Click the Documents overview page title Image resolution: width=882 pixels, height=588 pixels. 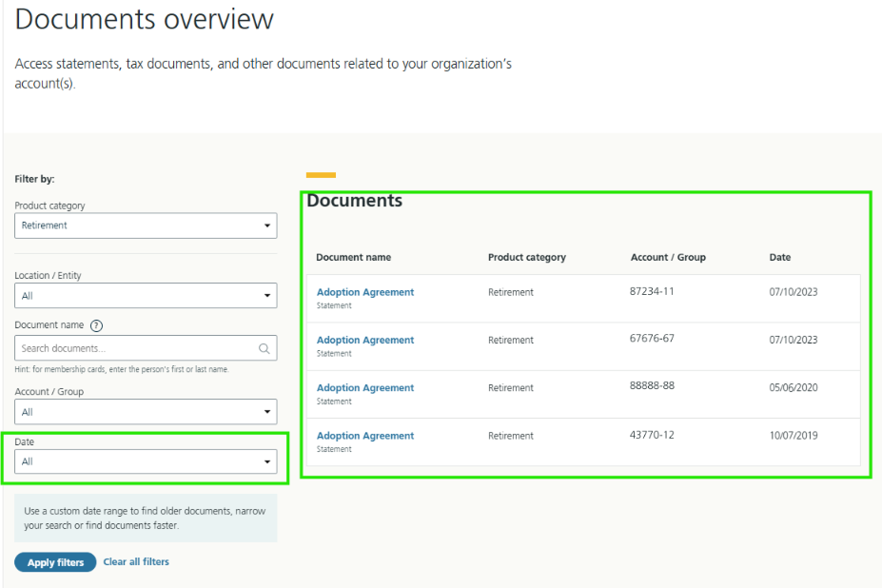pyautogui.click(x=144, y=19)
